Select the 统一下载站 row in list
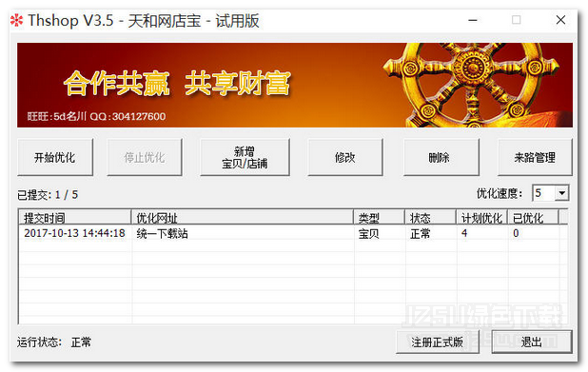 [292, 233]
